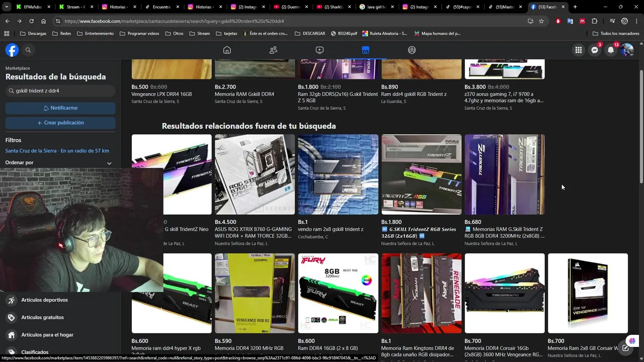
Task: Open the Memorias RAM G.Skill Trident Z Bs.680 listing
Action: pyautogui.click(x=505, y=190)
